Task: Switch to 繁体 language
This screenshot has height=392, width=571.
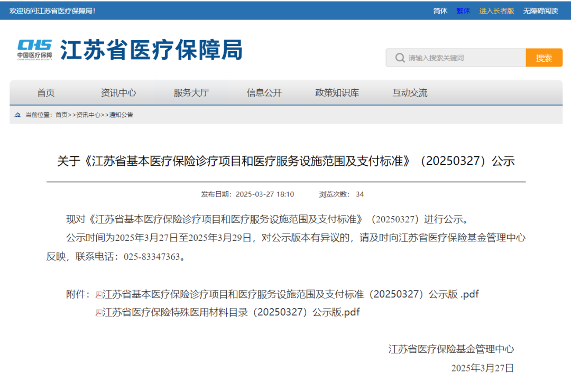Action: (x=463, y=11)
